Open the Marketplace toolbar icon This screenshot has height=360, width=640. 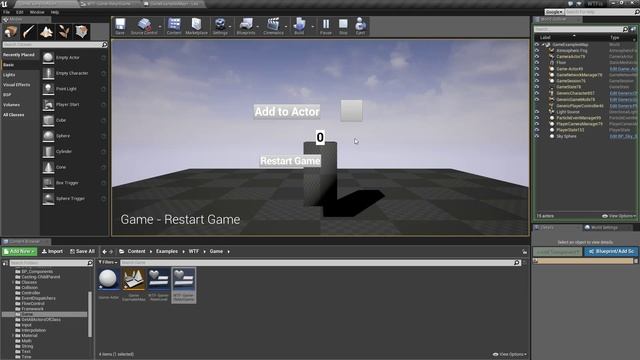pos(196,26)
